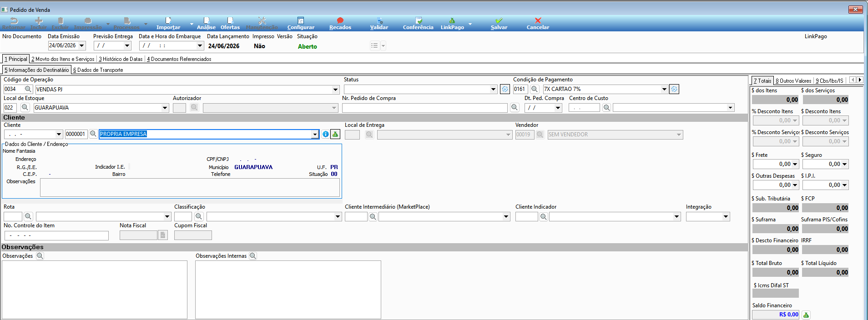Cancel the order with Cancelar
This screenshot has height=320, width=868.
[538, 23]
